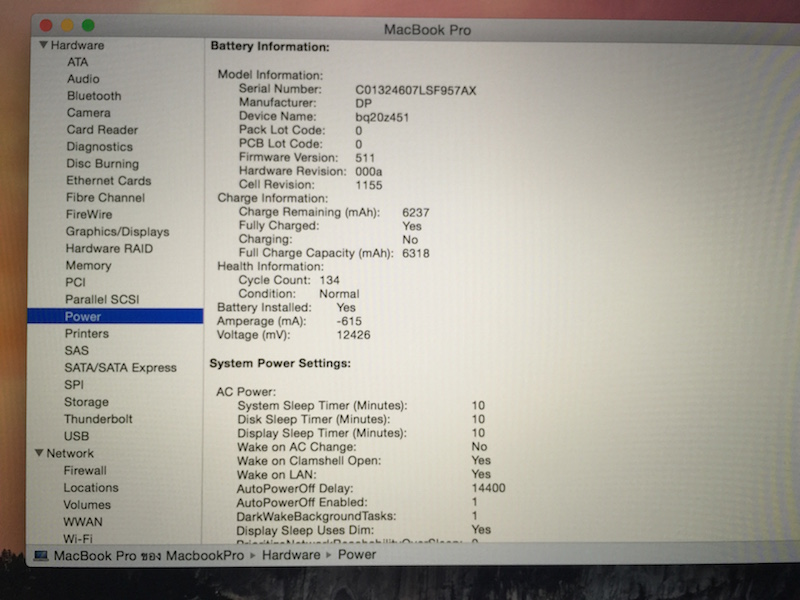800x600 pixels.
Task: Click the Cycle Count value 134
Action: [x=330, y=280]
